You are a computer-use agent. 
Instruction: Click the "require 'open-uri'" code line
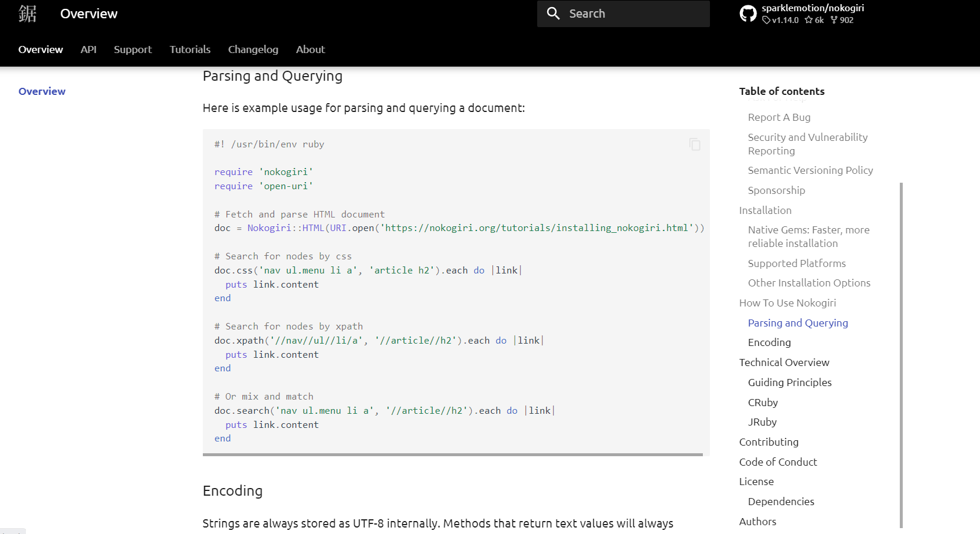[x=264, y=186]
